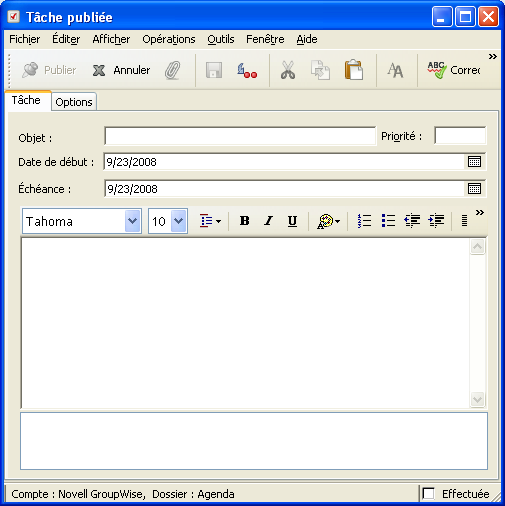Toggle underline formatting

292,221
